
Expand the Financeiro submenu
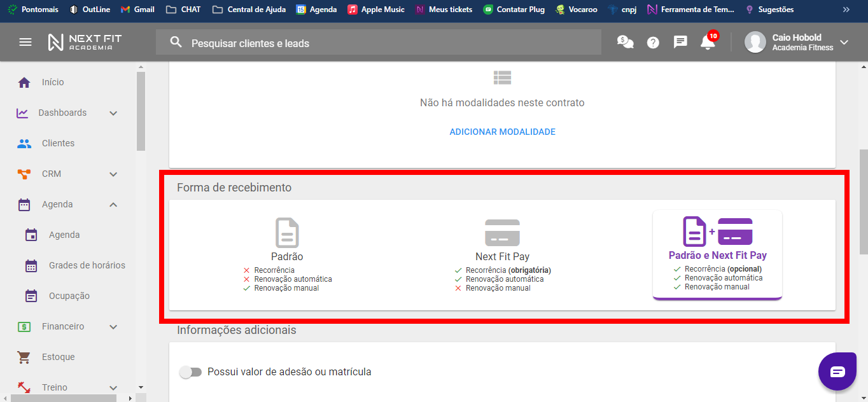coord(113,327)
